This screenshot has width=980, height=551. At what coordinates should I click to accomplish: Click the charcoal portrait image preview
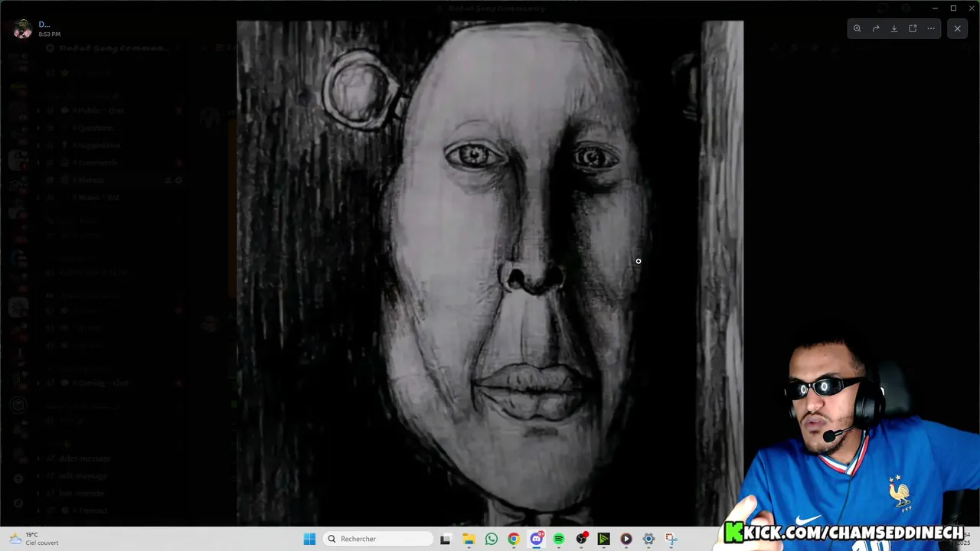490,273
